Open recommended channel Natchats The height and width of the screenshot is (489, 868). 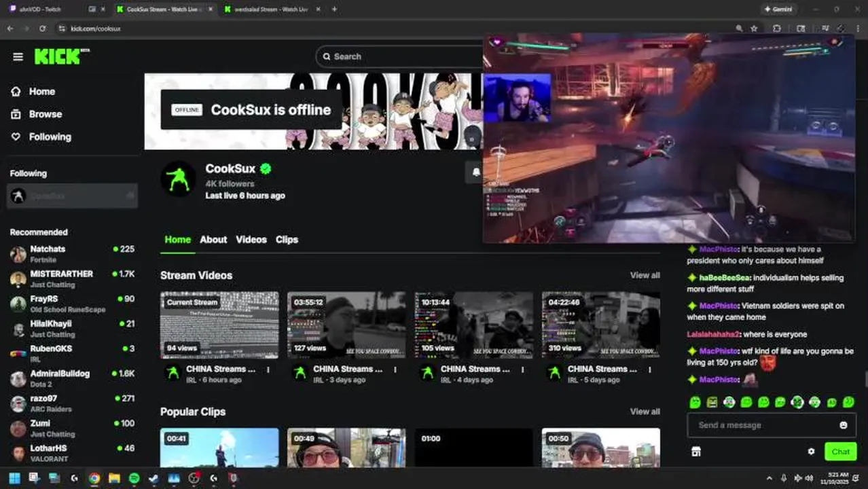(72, 254)
